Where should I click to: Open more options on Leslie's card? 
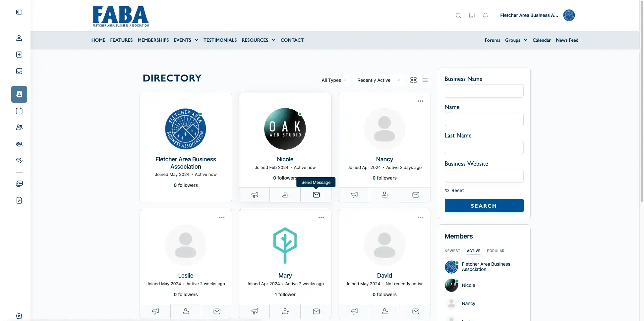(222, 217)
